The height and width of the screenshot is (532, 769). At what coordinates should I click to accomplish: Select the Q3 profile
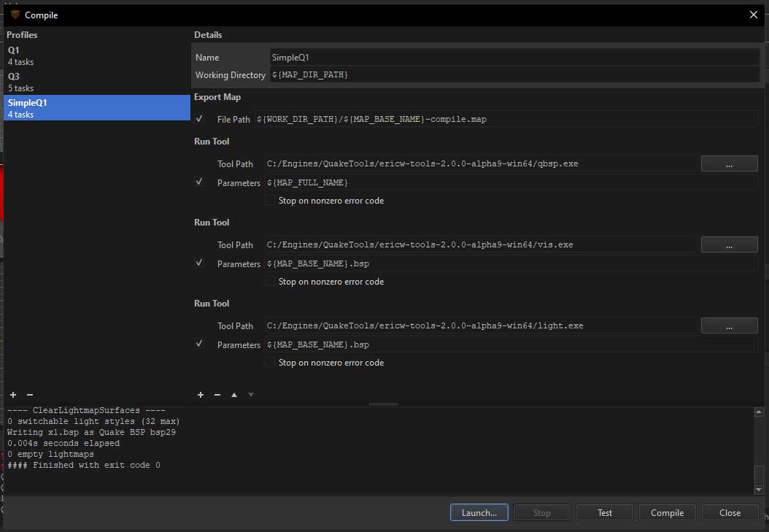96,82
